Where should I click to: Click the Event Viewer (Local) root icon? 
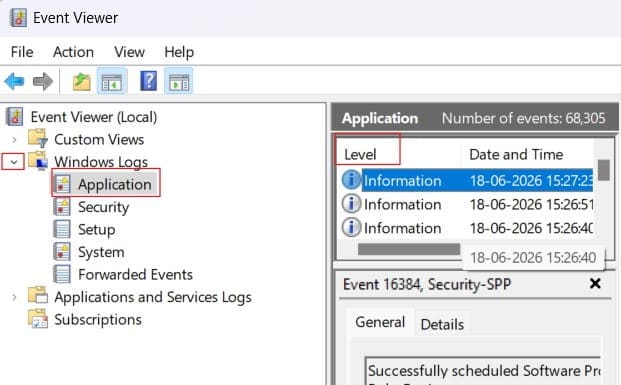click(x=15, y=117)
